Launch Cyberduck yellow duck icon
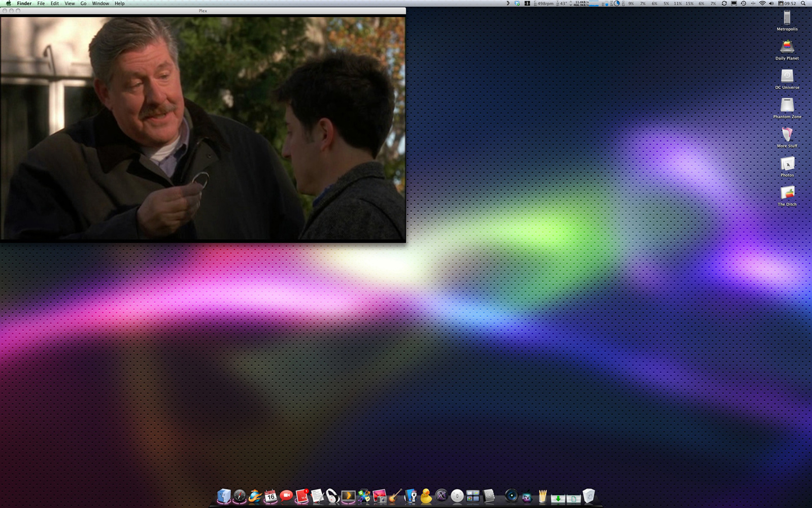Viewport: 812px width, 508px height. (426, 496)
